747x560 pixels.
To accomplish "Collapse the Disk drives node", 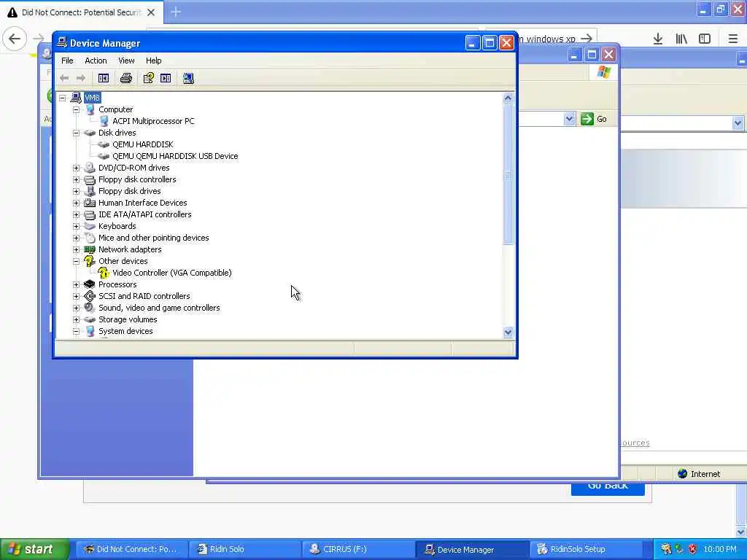I will (76, 133).
